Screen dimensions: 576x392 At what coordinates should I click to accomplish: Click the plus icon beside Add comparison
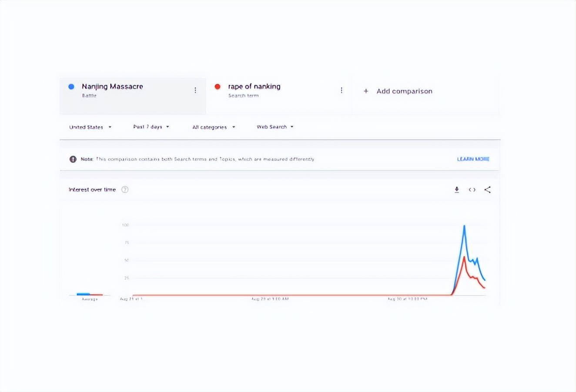pyautogui.click(x=366, y=91)
